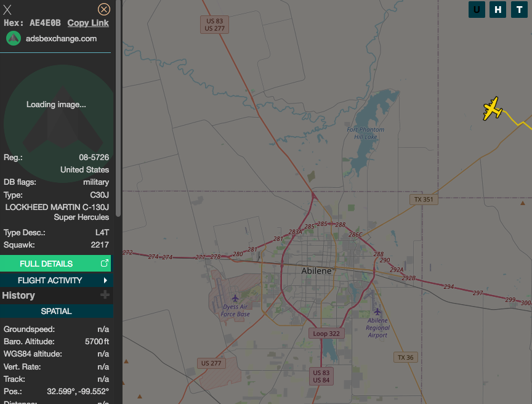This screenshot has width=532, height=404.
Task: Click the TX 36 road shield
Action: click(x=405, y=358)
